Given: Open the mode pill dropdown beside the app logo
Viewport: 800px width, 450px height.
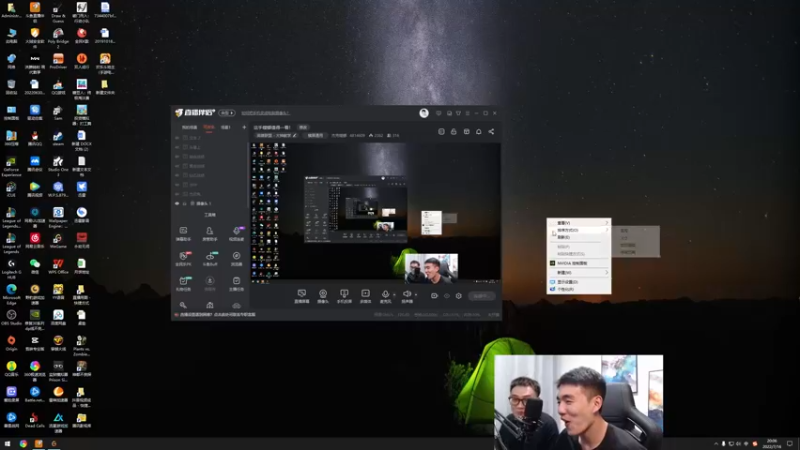Looking at the screenshot, I should click(227, 113).
